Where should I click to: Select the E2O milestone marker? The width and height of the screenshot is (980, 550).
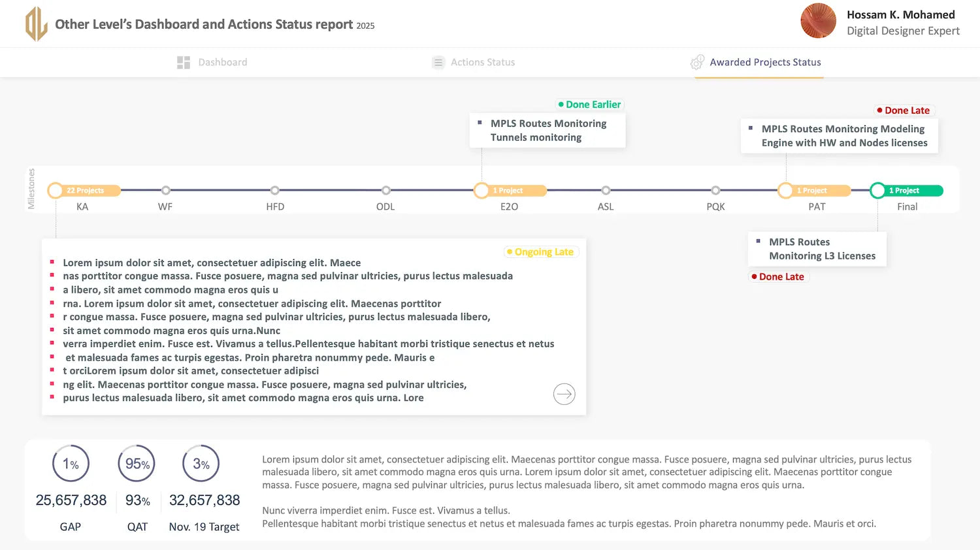point(482,191)
